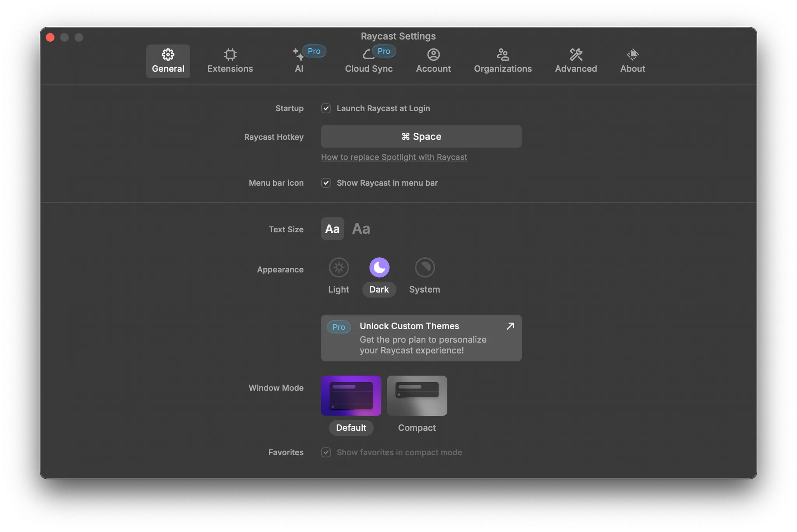797x532 pixels.
Task: Go to the Organizations tab
Action: pyautogui.click(x=502, y=61)
